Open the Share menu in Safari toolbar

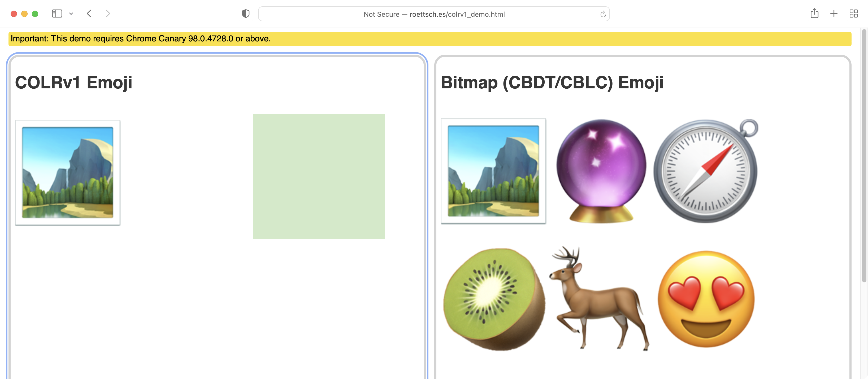point(815,14)
